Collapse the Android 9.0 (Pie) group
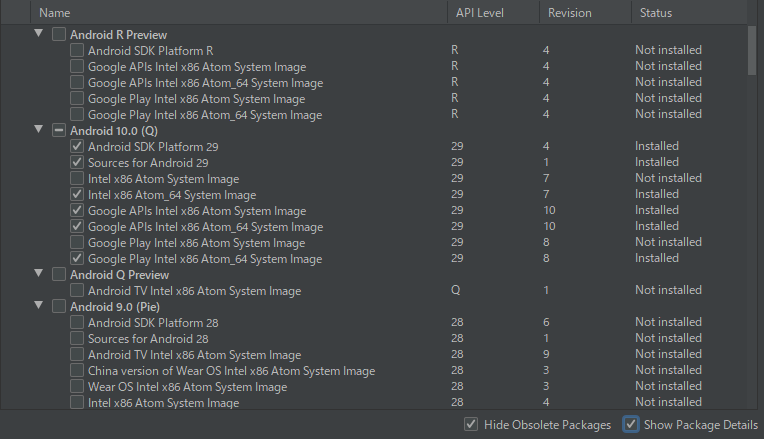The width and height of the screenshot is (764, 439). pyautogui.click(x=39, y=306)
